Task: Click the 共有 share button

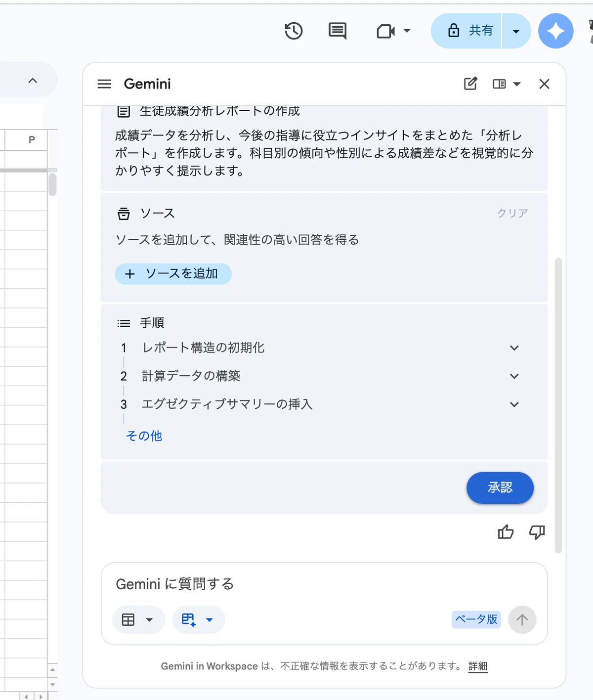Action: pos(466,31)
